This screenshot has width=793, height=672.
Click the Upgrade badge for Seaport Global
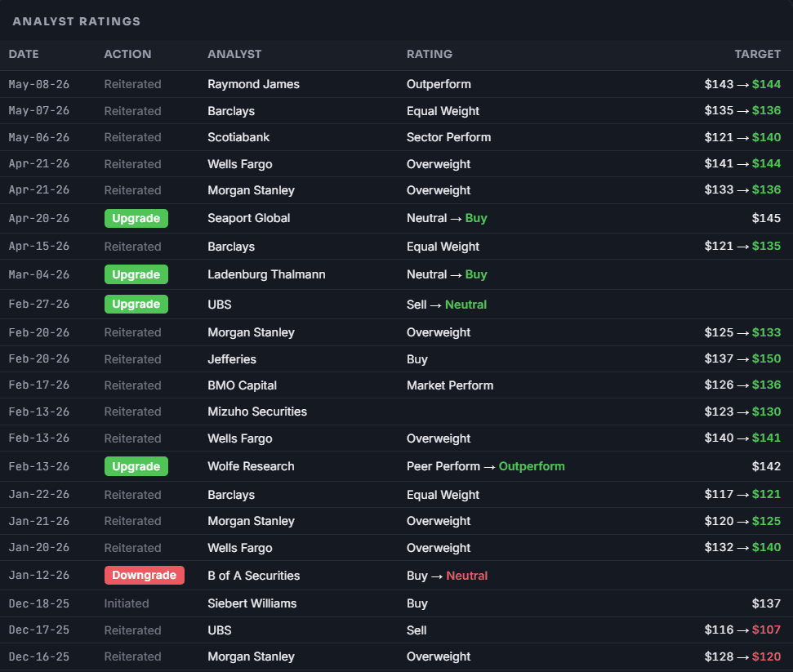click(x=136, y=219)
